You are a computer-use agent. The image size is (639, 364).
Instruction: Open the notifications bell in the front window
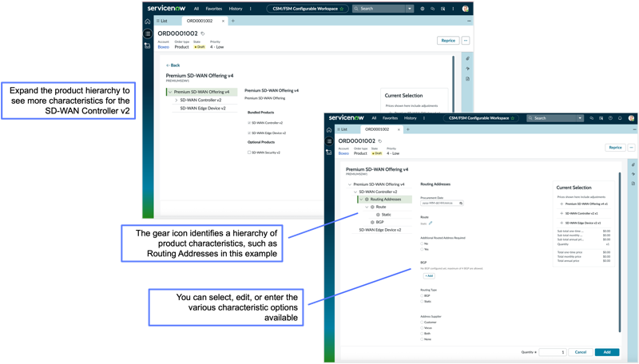click(x=620, y=118)
